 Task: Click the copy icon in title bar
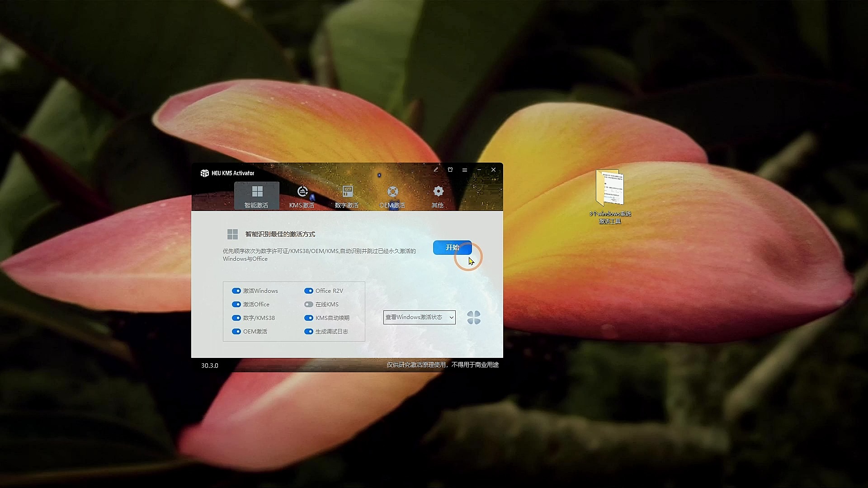point(450,169)
